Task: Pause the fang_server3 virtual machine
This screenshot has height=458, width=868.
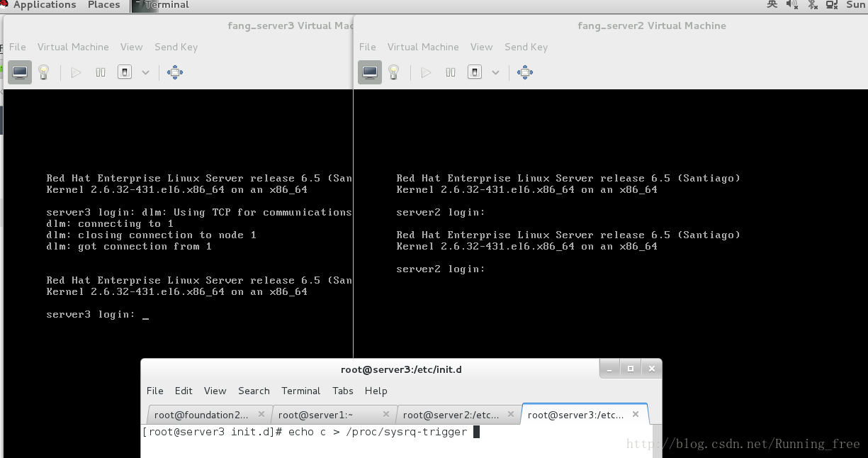Action: (x=101, y=72)
